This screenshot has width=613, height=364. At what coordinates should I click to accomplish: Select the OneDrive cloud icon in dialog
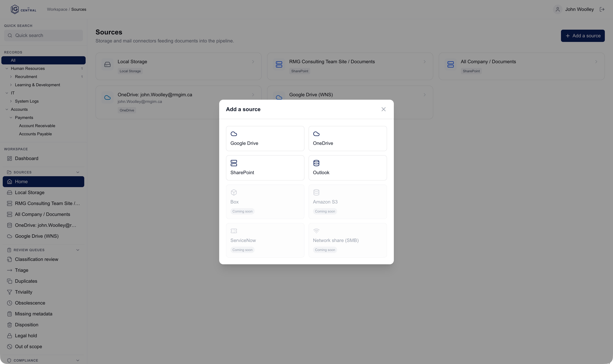316,134
